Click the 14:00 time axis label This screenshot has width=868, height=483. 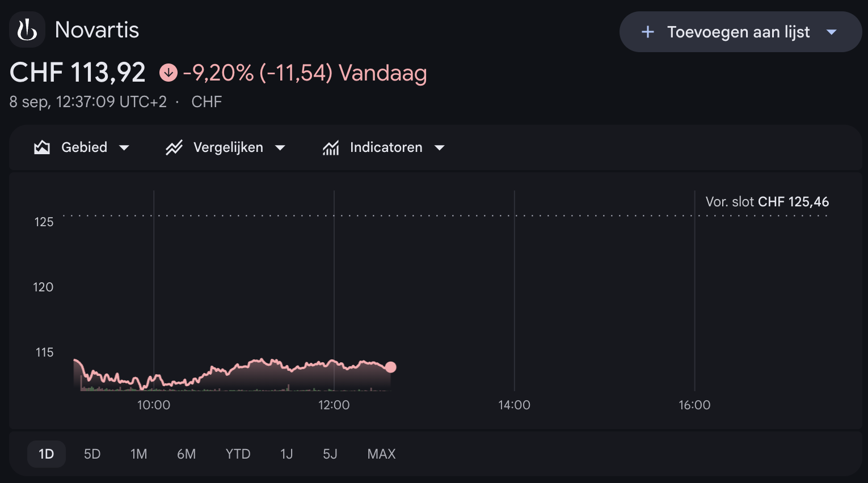[x=515, y=405]
